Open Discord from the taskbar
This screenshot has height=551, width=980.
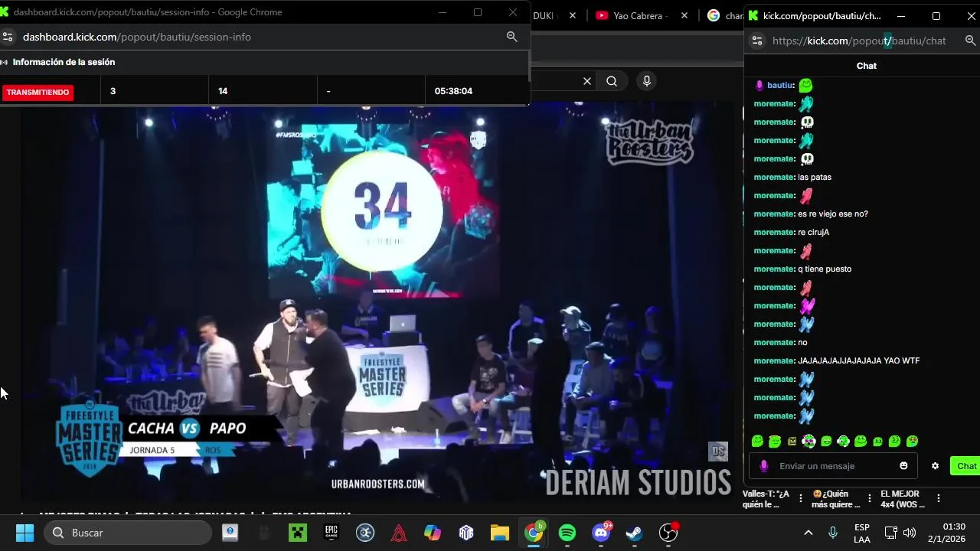click(602, 533)
